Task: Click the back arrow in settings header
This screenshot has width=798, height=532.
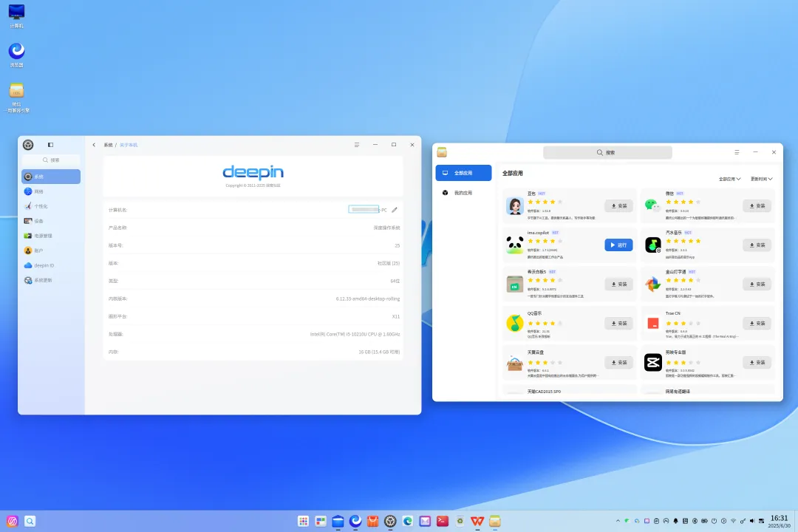Action: (94, 145)
